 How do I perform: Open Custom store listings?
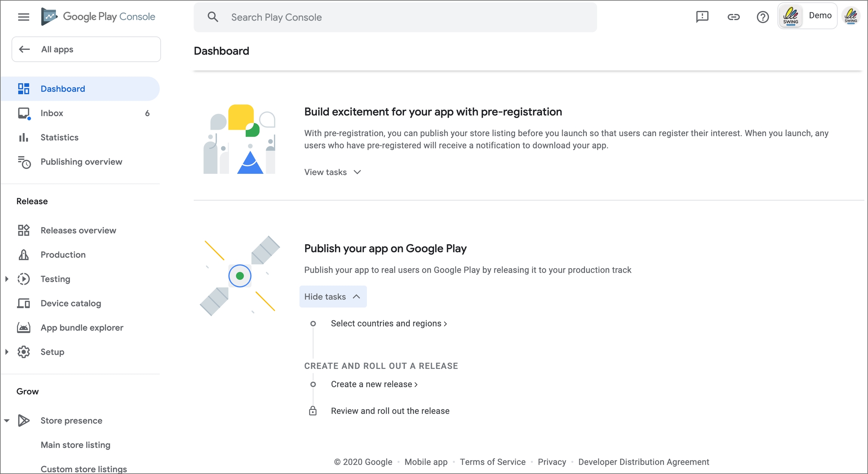pos(84,469)
